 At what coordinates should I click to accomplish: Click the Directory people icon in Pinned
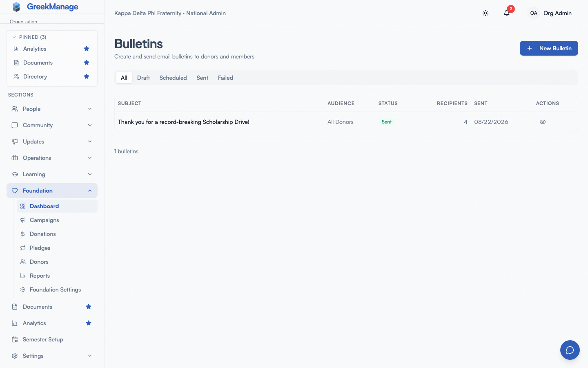coord(16,76)
